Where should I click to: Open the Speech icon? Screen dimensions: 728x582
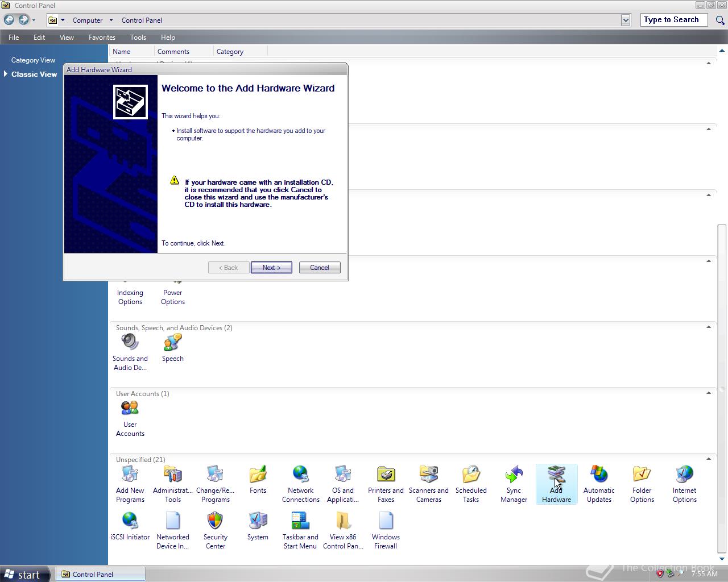click(173, 348)
